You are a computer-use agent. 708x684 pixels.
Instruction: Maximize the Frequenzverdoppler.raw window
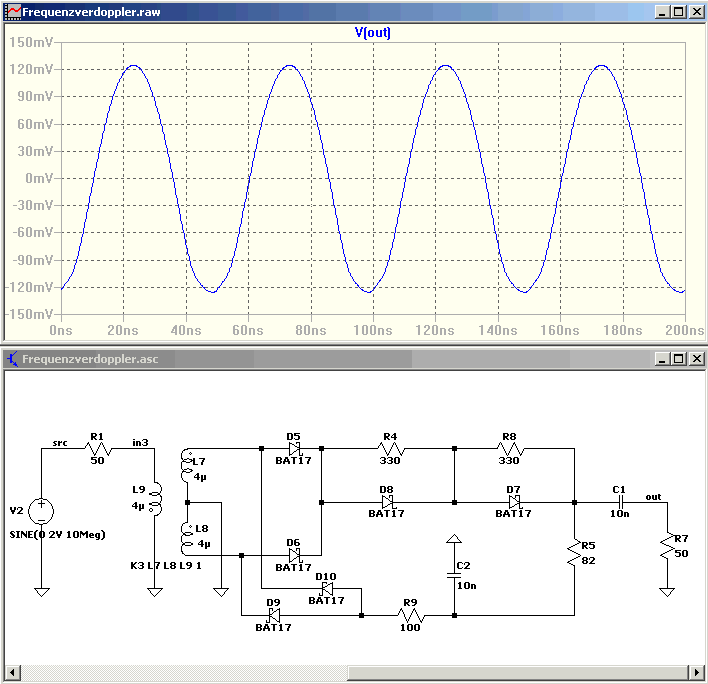(x=678, y=12)
